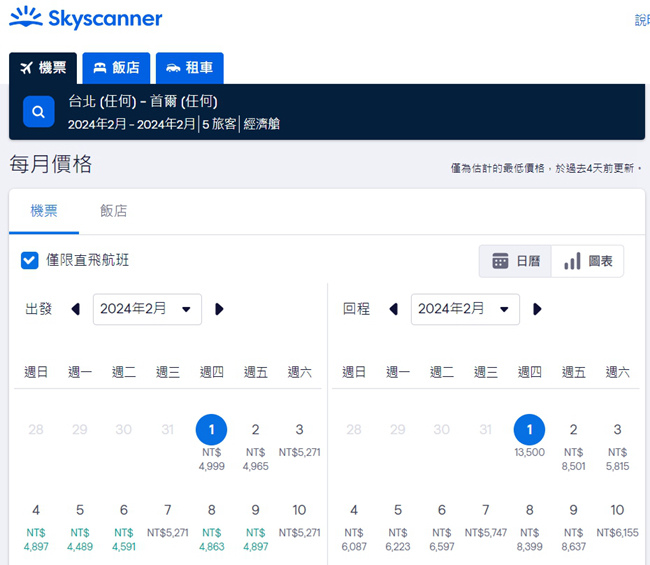Select departure date 8 at NT$4,863
Image resolution: width=650 pixels, height=565 pixels.
click(211, 529)
